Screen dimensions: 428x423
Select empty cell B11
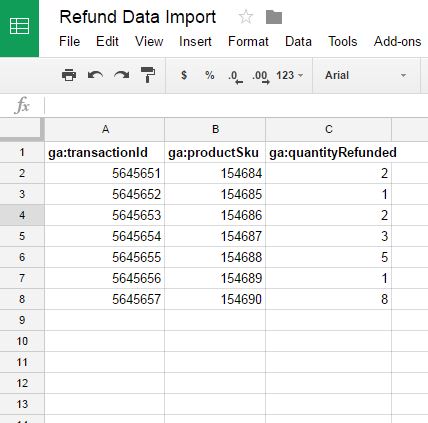(215, 362)
